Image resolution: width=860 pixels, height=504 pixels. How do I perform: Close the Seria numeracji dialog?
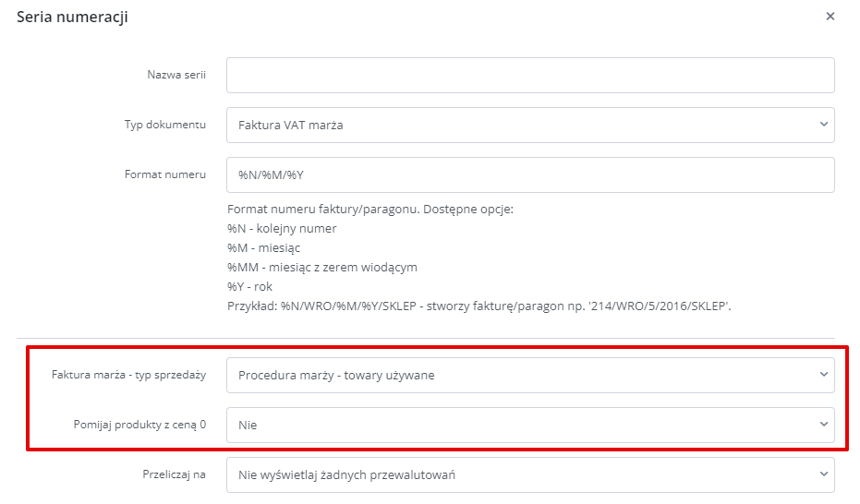pos(830,17)
